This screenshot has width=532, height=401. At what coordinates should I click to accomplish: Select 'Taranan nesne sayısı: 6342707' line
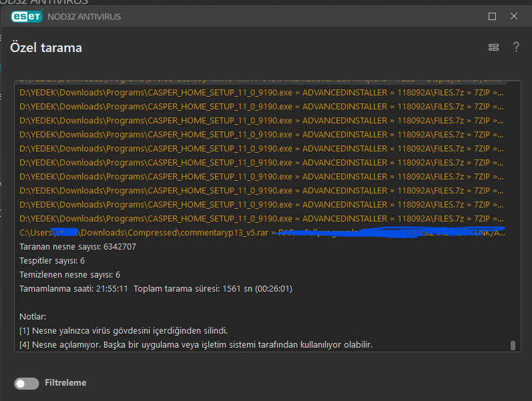click(x=77, y=247)
